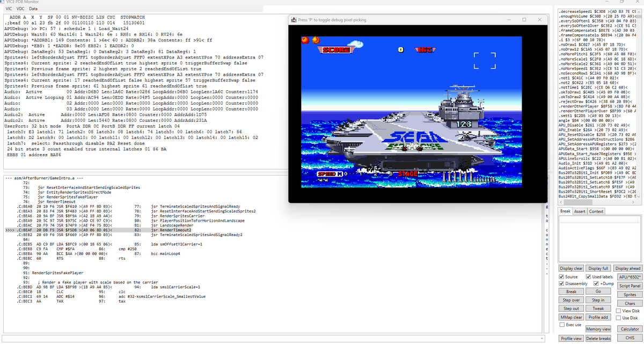644x344 pixels.
Task: Open the Memory view
Action: pyautogui.click(x=598, y=329)
